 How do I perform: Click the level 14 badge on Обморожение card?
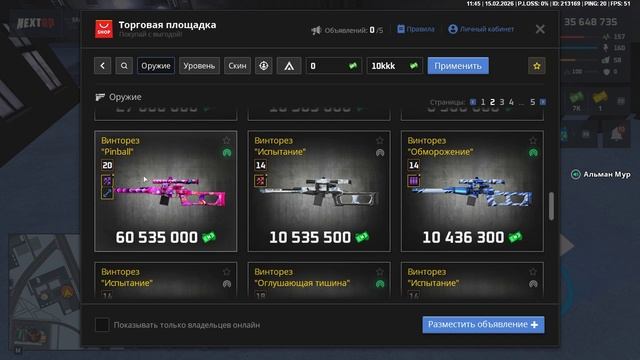[x=413, y=165]
